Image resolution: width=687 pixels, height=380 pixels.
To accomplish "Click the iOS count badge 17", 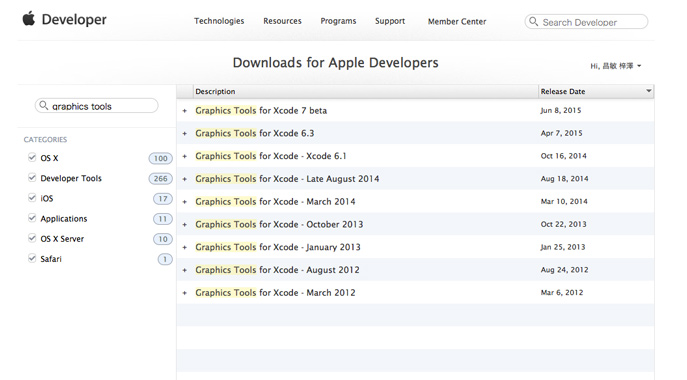I will pyautogui.click(x=163, y=199).
